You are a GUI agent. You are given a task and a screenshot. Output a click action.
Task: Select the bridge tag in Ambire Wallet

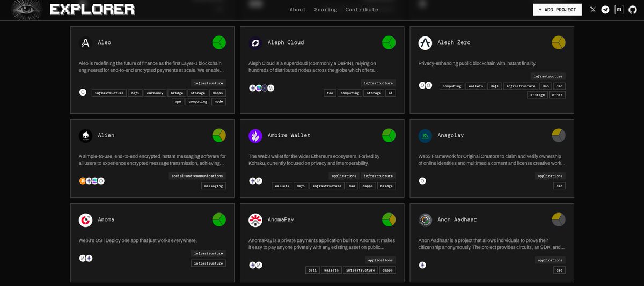click(x=386, y=186)
